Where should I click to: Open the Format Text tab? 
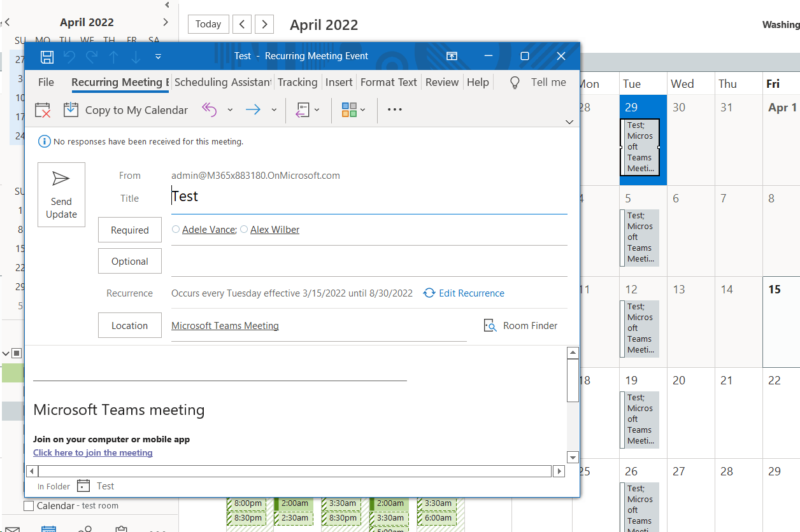(x=389, y=81)
